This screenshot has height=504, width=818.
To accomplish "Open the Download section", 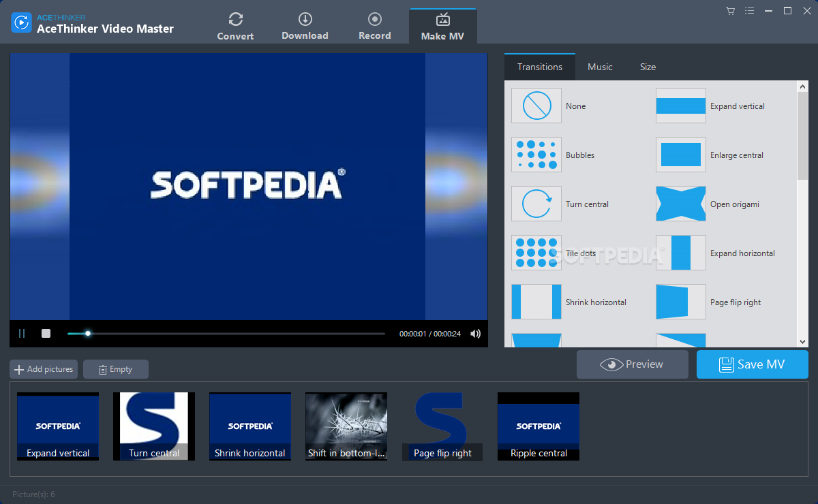I will click(305, 26).
